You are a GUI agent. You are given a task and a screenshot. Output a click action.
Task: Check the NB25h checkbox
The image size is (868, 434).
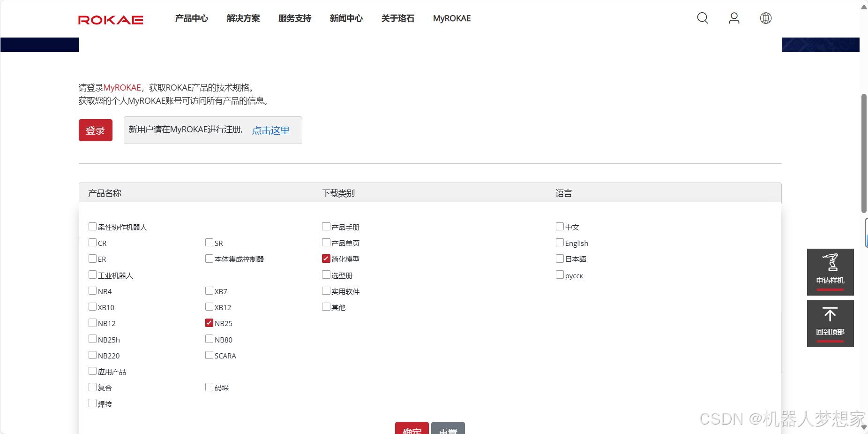coord(92,339)
